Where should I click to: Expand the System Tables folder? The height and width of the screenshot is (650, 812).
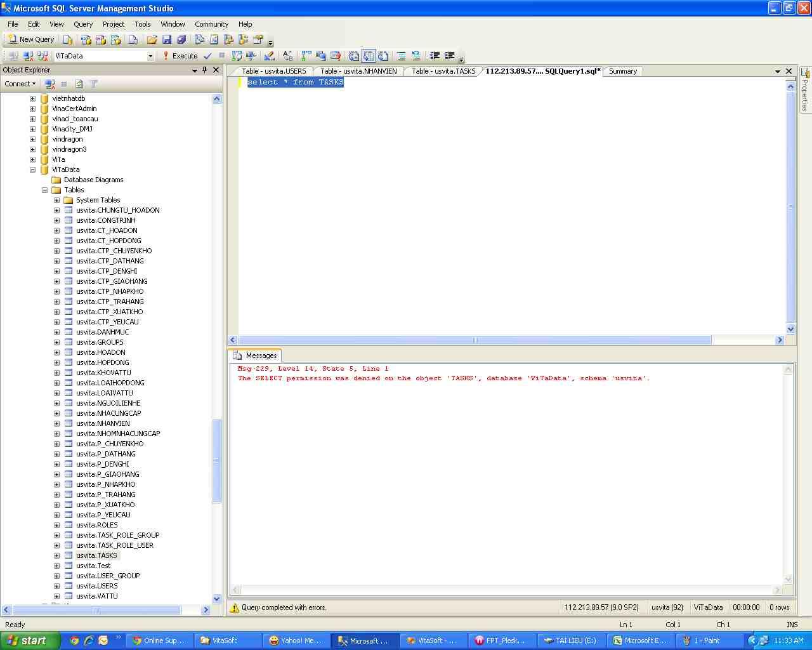57,200
